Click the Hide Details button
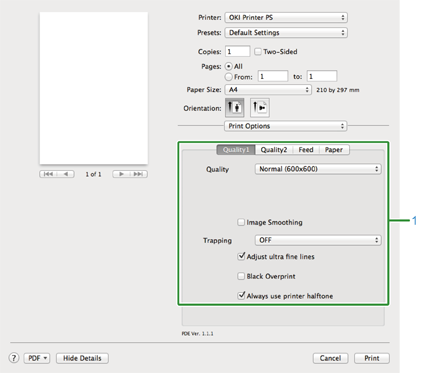The width and height of the screenshot is (438, 373). [x=82, y=358]
